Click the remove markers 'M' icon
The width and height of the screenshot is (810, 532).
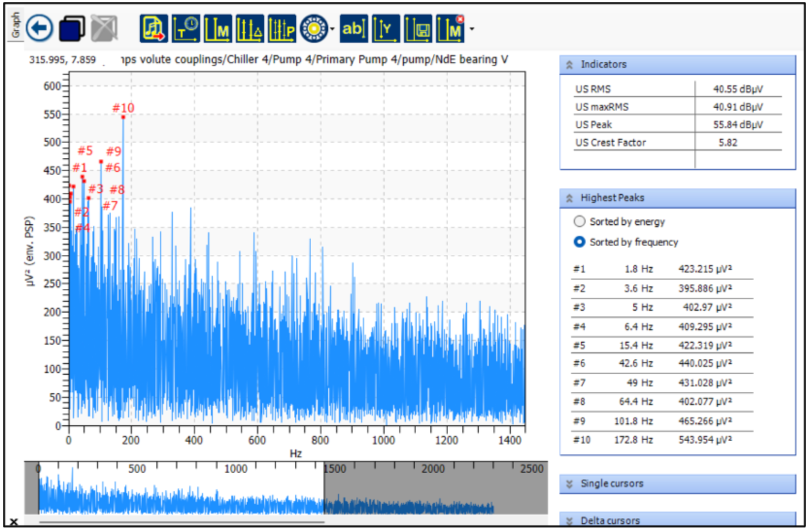[x=450, y=29]
